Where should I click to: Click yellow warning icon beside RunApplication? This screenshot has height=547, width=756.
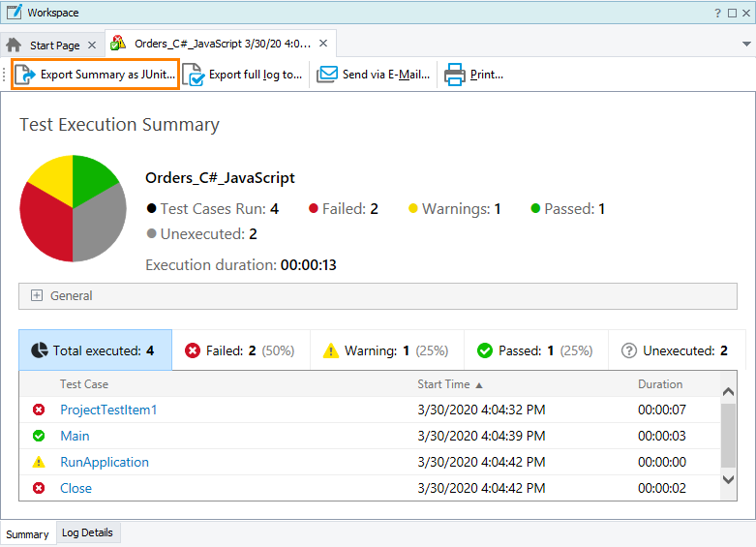[39, 463]
